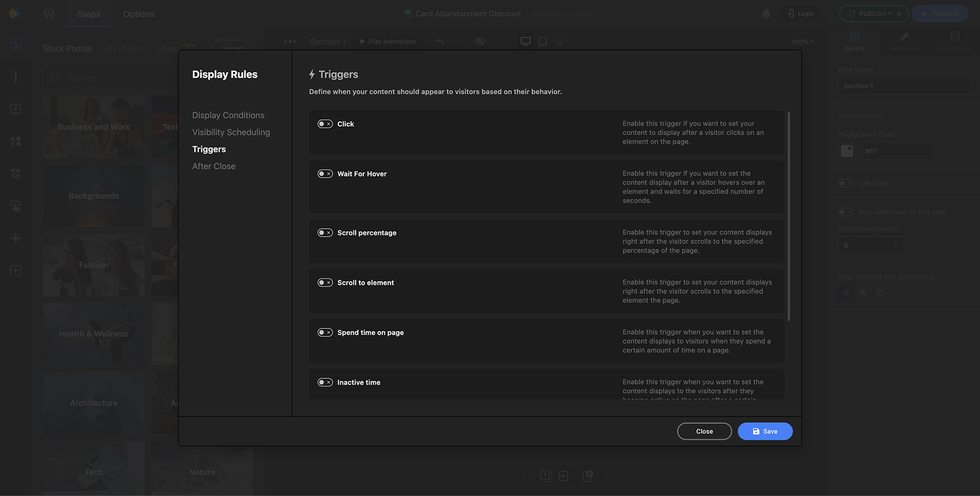This screenshot has height=496, width=980.
Task: Click the crossed-eye hide icon in editor toolbar
Action: click(480, 41)
